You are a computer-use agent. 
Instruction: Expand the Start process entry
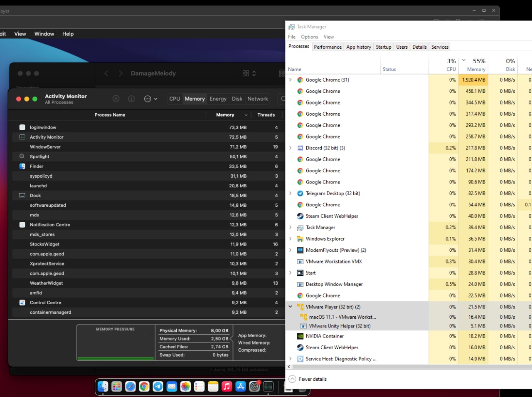tap(291, 273)
